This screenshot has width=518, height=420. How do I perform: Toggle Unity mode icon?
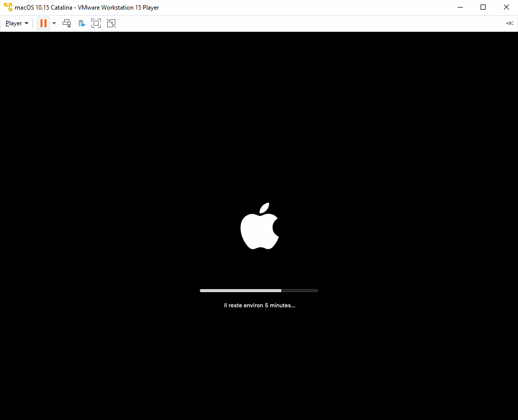tap(111, 23)
